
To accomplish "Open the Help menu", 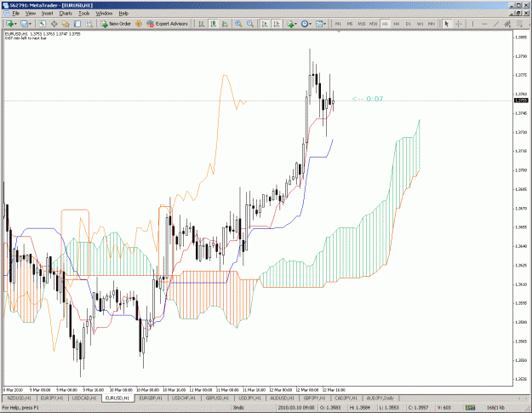I will (123, 14).
